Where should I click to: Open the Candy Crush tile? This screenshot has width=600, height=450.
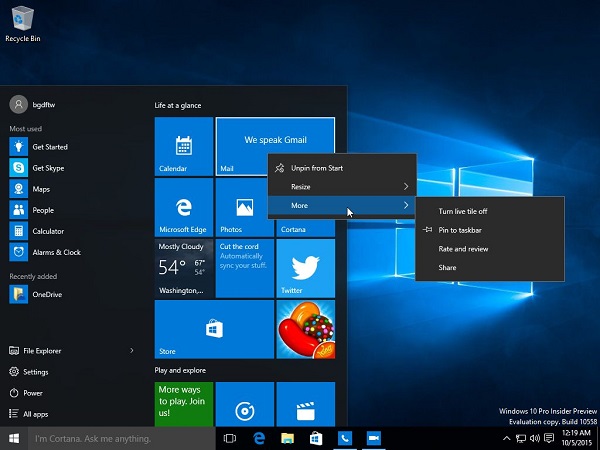click(306, 329)
